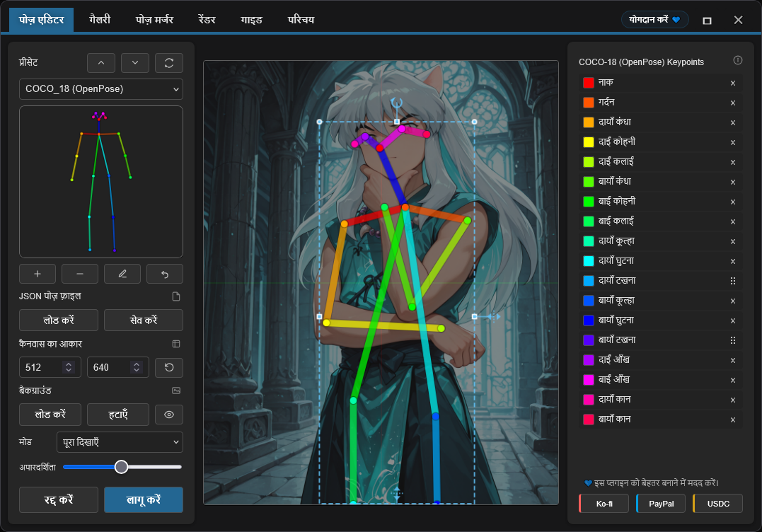
Task: Switch to the पोज़ एडिटर tab
Action: tap(41, 20)
